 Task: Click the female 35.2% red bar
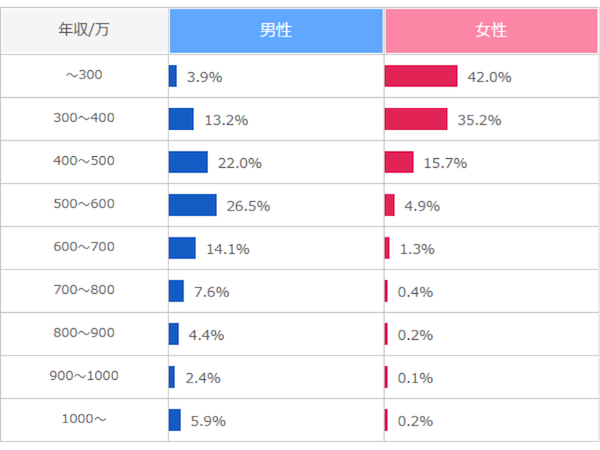pos(416,119)
